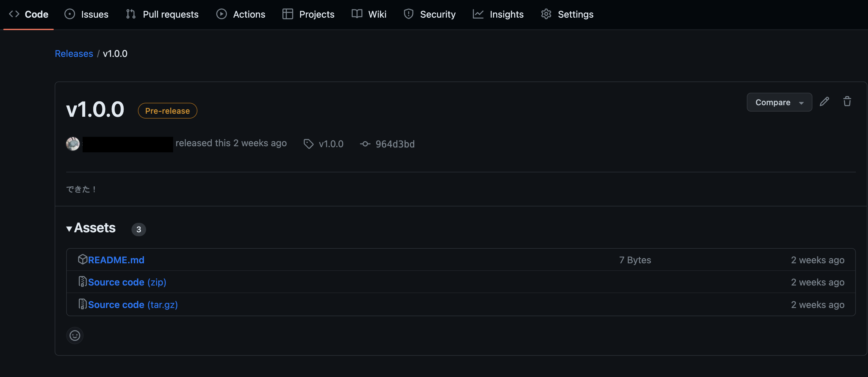The height and width of the screenshot is (377, 868).
Task: Click the user avatar thumbnail
Action: coord(73,144)
